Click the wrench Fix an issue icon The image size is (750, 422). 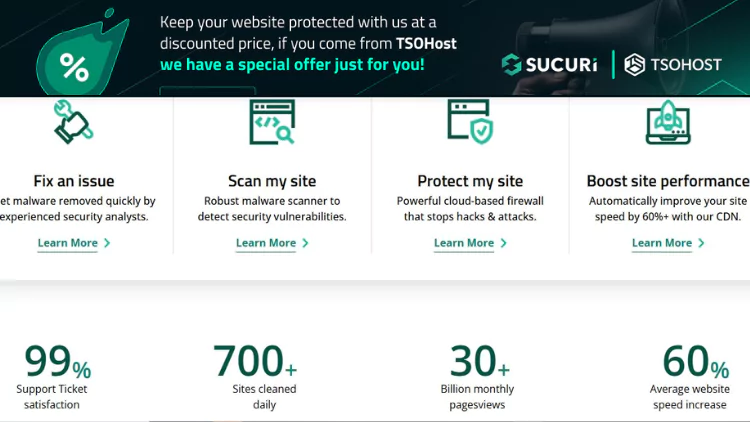pos(73,123)
